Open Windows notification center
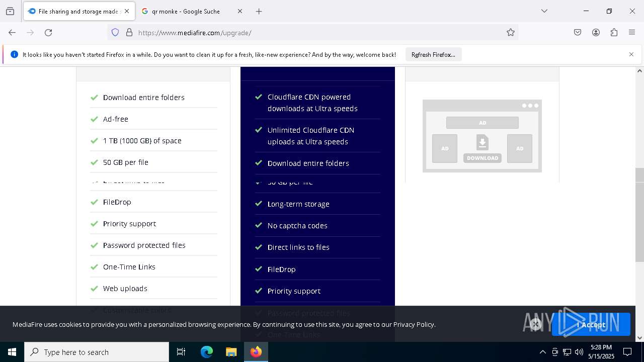This screenshot has width=644, height=362. click(x=628, y=352)
